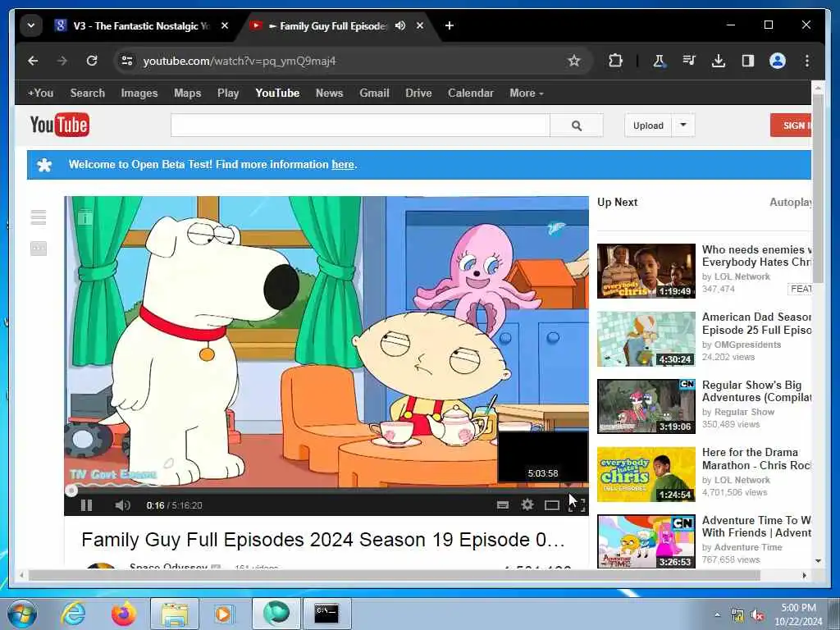Open a new browser tab
Image resolution: width=840 pixels, height=630 pixels.
point(449,25)
